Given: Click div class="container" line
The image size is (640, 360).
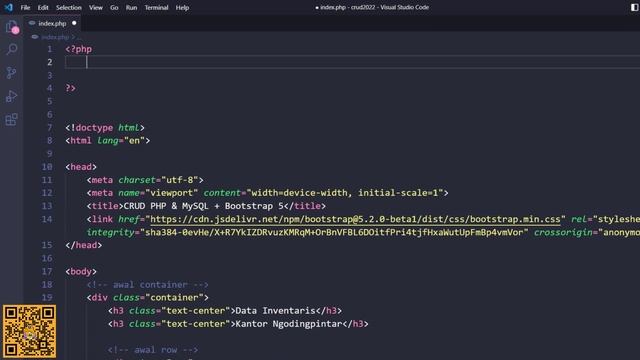Looking at the screenshot, I should (x=147, y=298).
